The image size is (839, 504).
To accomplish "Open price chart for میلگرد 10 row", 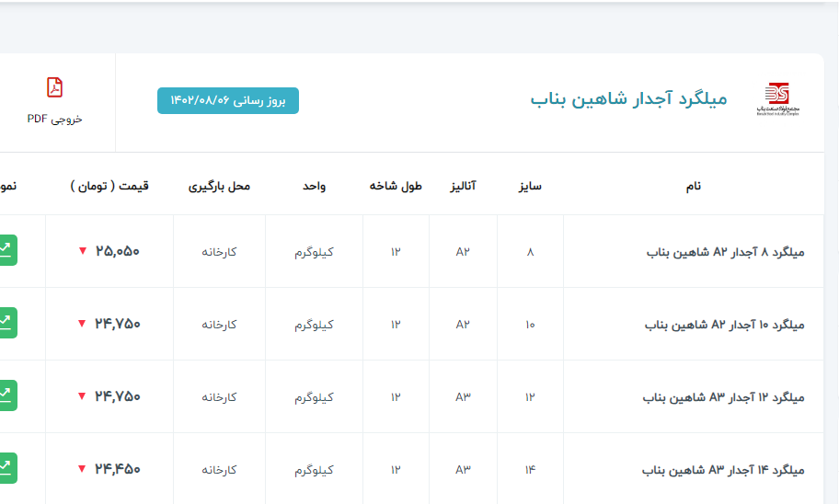I will click(6, 323).
